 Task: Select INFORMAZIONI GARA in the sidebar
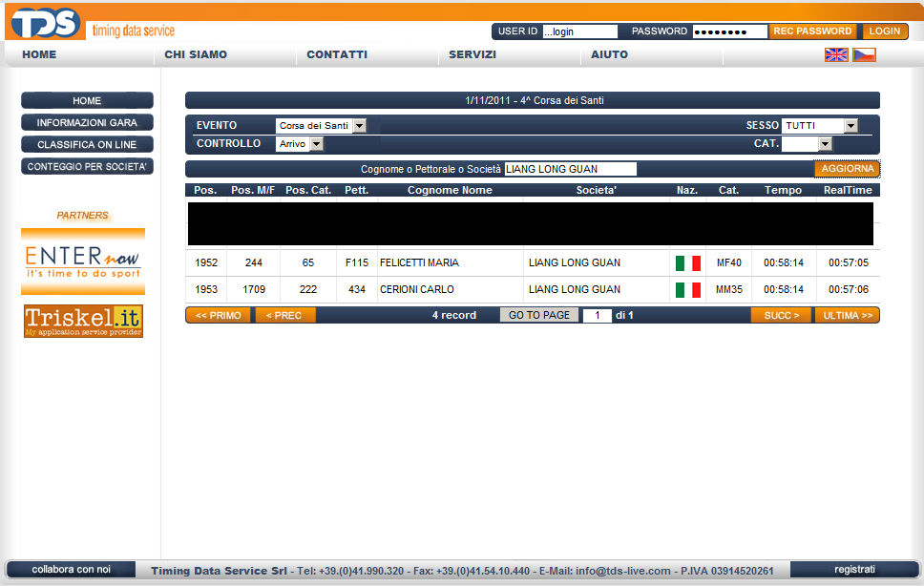click(x=87, y=123)
